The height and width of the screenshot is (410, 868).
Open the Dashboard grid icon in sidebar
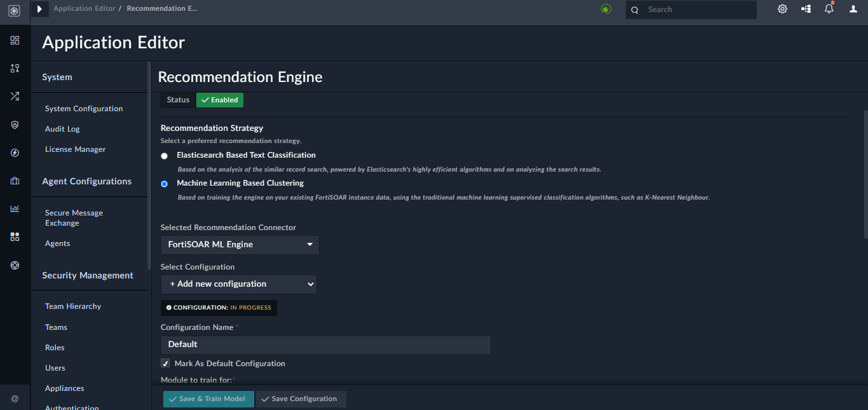point(15,41)
